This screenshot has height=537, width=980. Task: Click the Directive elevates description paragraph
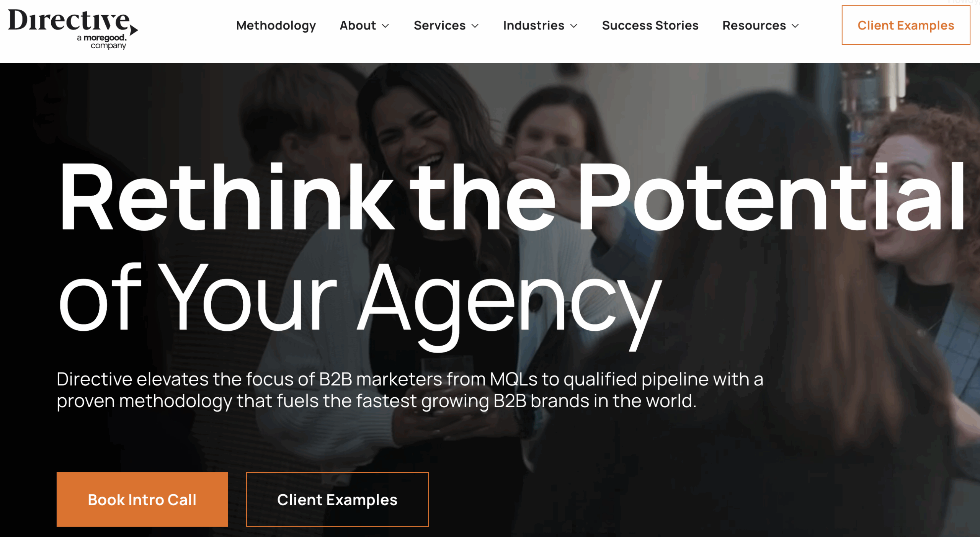click(x=410, y=390)
